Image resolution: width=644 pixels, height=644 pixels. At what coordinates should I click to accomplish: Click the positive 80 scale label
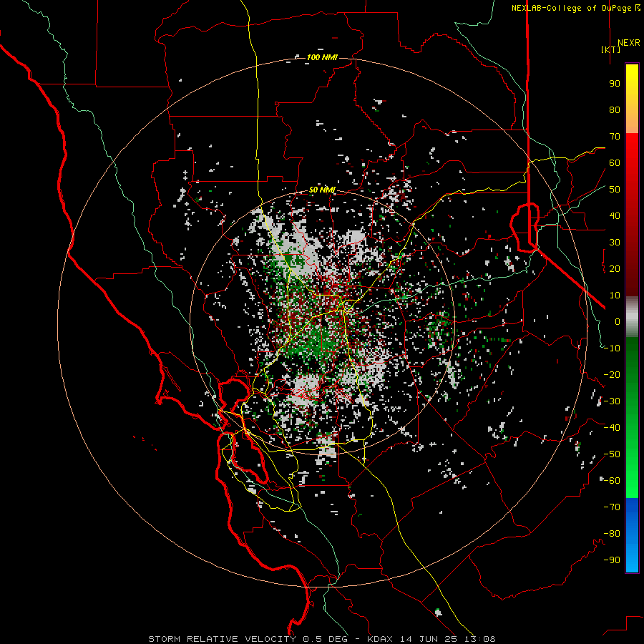615,110
